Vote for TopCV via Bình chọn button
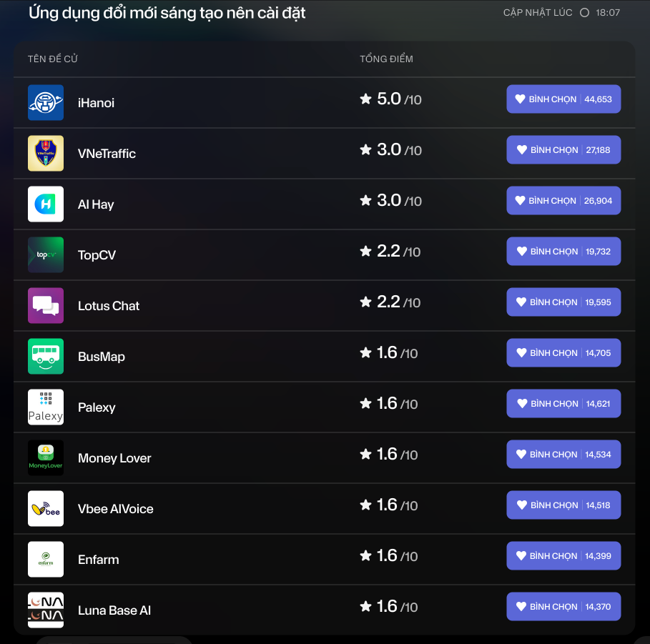Image resolution: width=650 pixels, height=644 pixels. (563, 251)
